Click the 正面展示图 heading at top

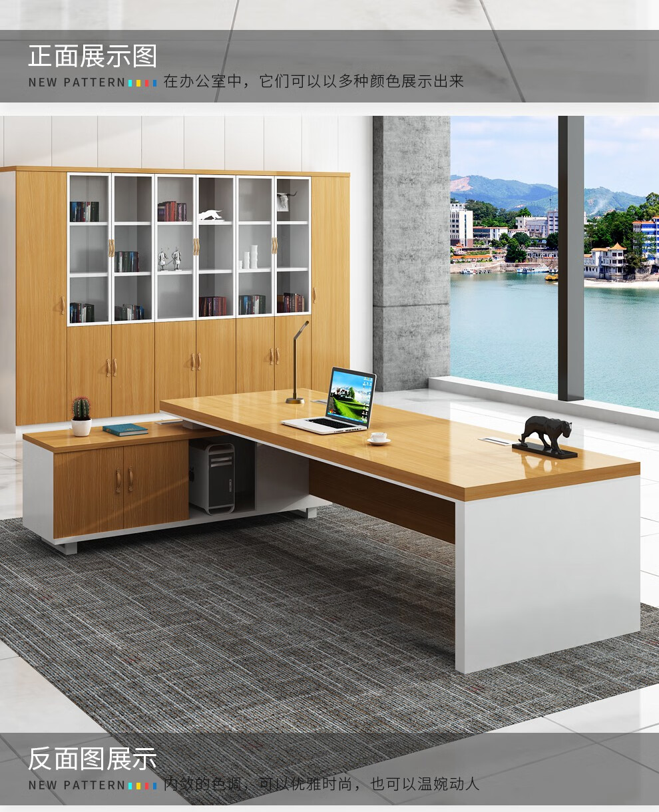point(93,57)
